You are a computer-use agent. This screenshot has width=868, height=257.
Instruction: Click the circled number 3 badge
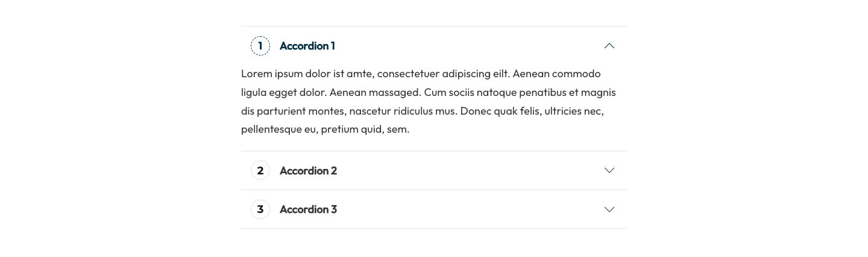coord(260,209)
